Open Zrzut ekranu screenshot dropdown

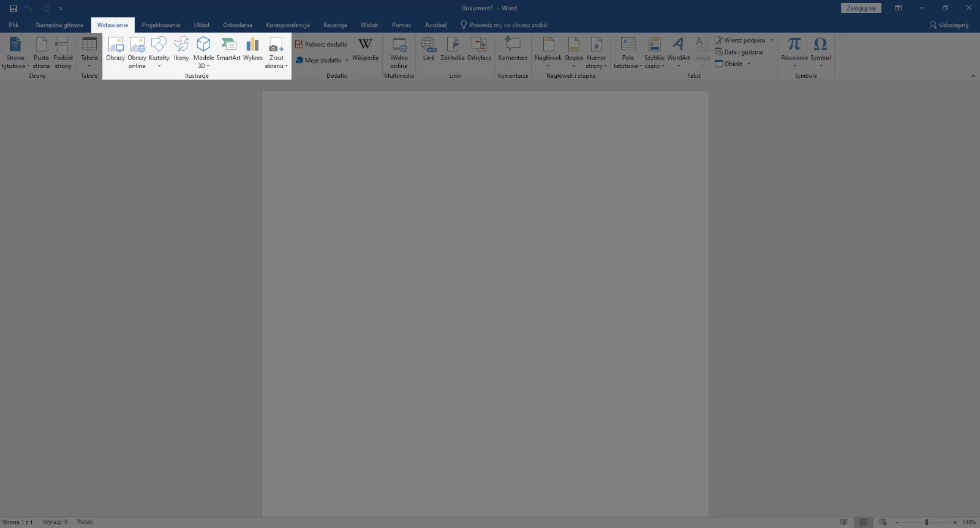pos(276,52)
